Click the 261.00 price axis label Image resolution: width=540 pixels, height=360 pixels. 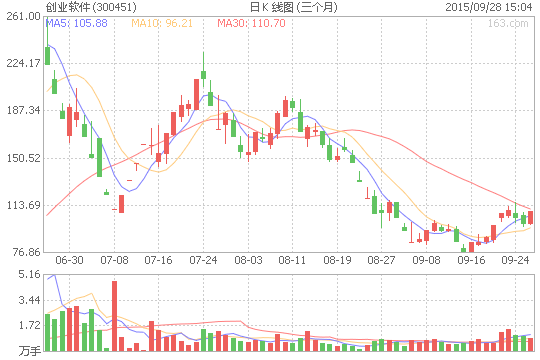pyautogui.click(x=23, y=16)
